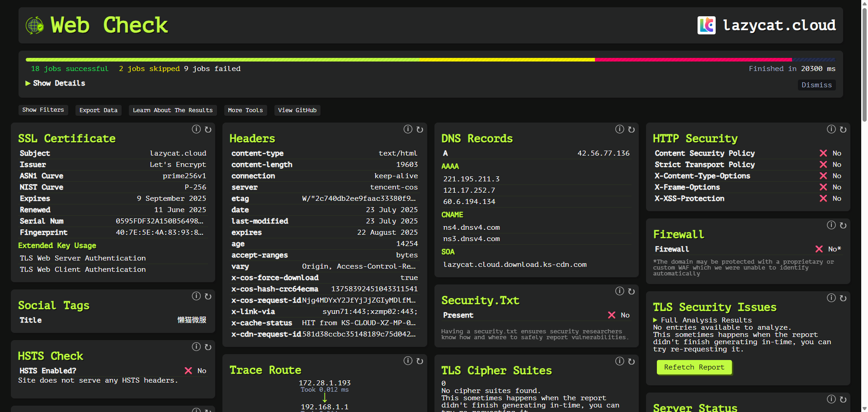Show info for HSTS Check card
Viewport: 868px width, 412px height.
(196, 347)
